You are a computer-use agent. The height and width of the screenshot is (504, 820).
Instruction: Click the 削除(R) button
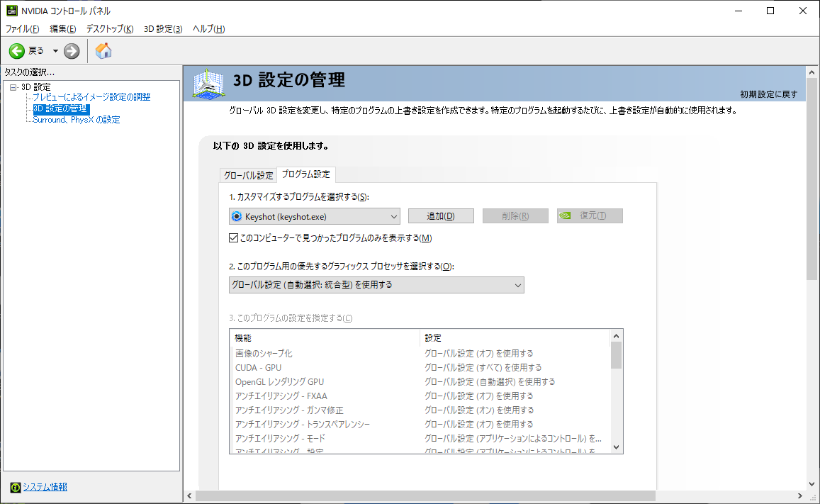pyautogui.click(x=515, y=216)
